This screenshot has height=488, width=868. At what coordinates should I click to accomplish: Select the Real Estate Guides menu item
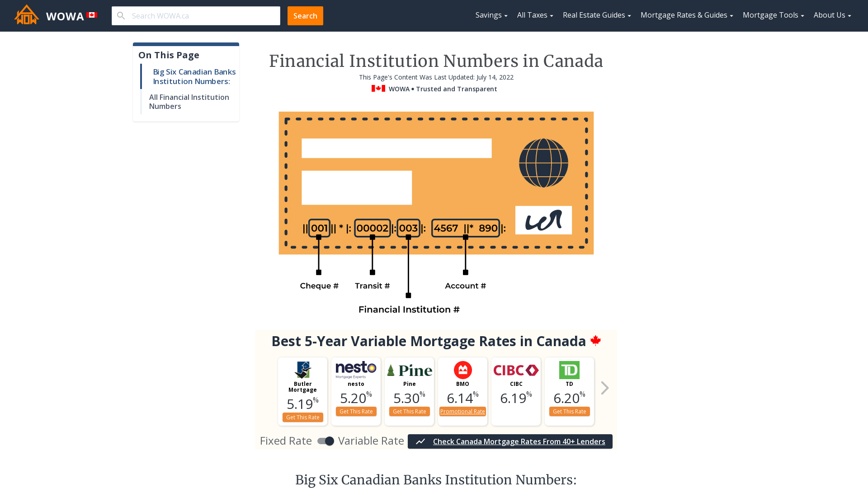(597, 15)
